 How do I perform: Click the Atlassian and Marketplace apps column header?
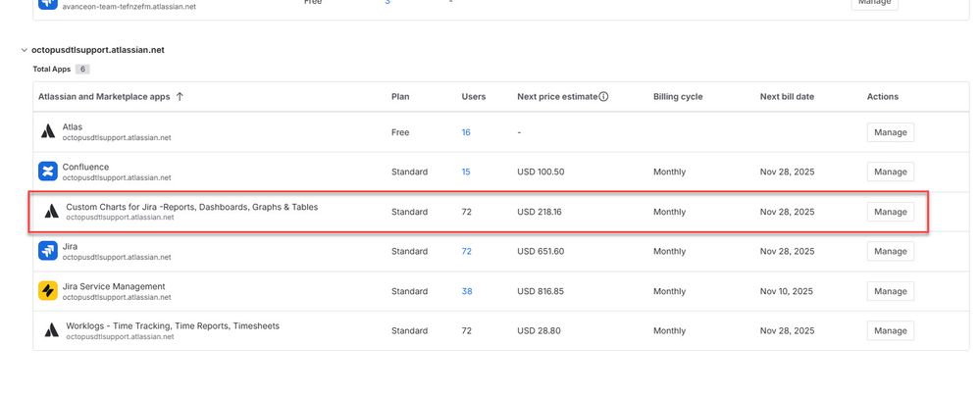click(x=104, y=97)
